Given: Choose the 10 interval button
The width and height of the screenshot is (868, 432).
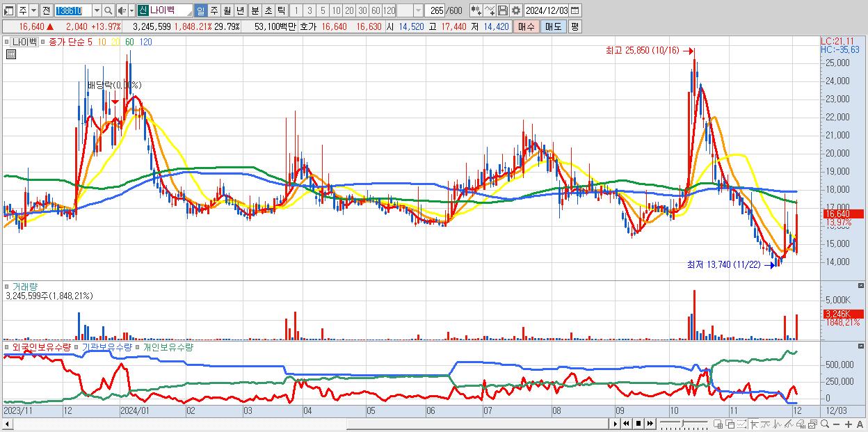Looking at the screenshot, I should [x=336, y=10].
